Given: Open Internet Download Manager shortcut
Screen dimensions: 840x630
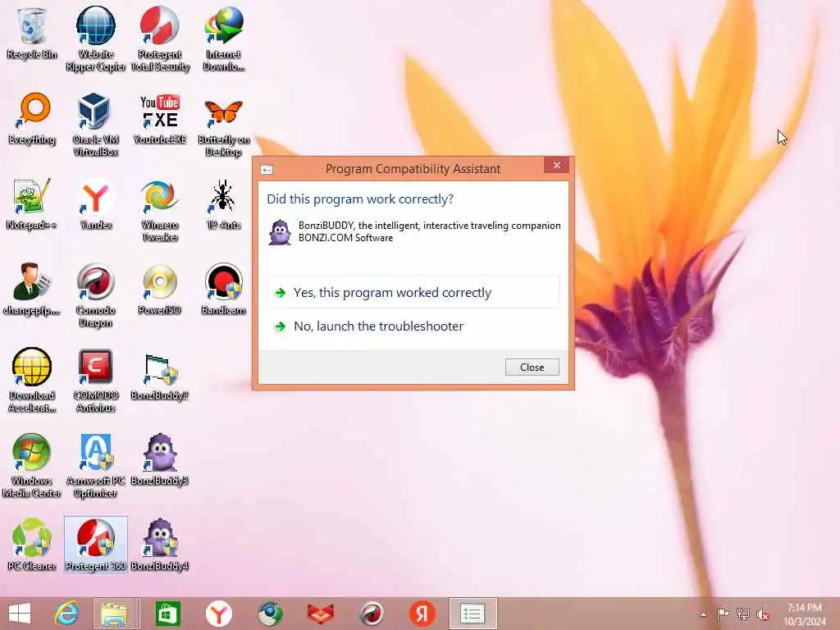Looking at the screenshot, I should (x=223, y=39).
